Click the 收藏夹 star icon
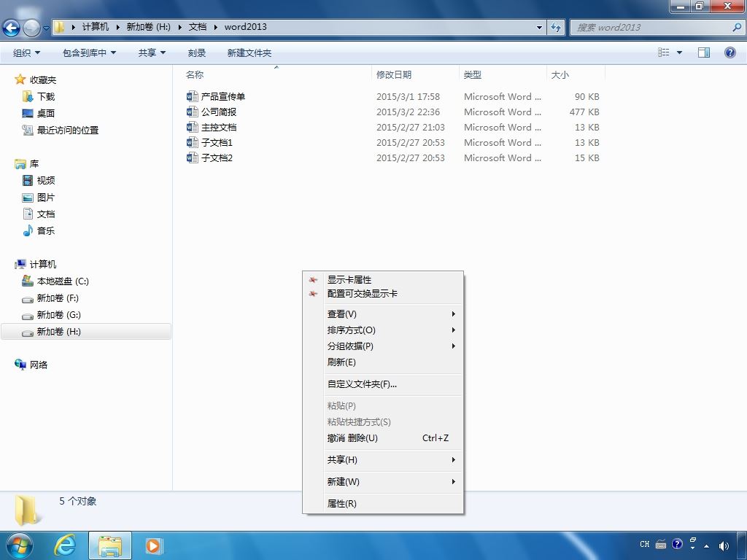747x560 pixels. click(20, 79)
